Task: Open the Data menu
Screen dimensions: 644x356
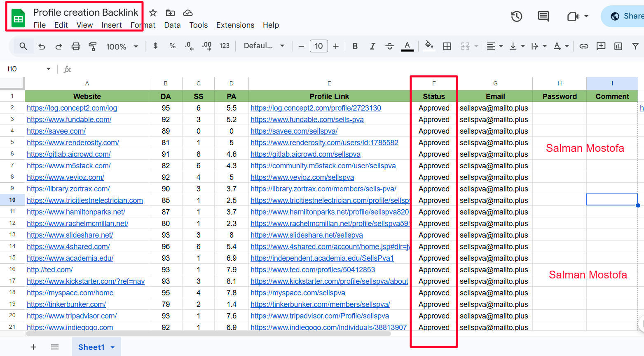Action: point(172,25)
